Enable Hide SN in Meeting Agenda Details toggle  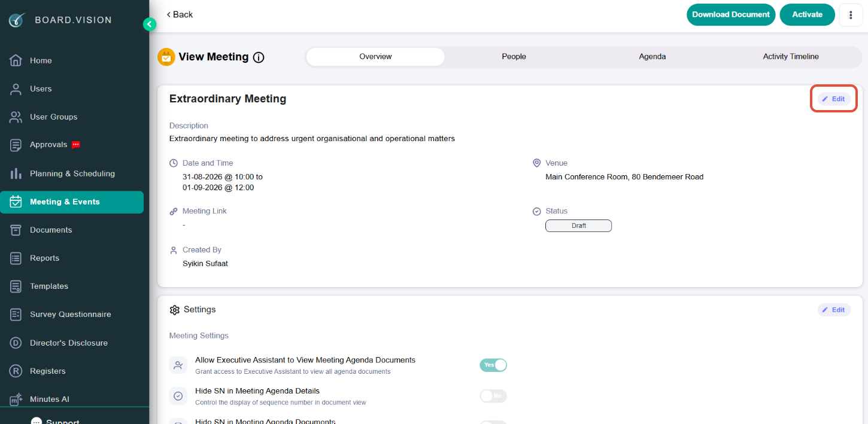click(x=493, y=396)
